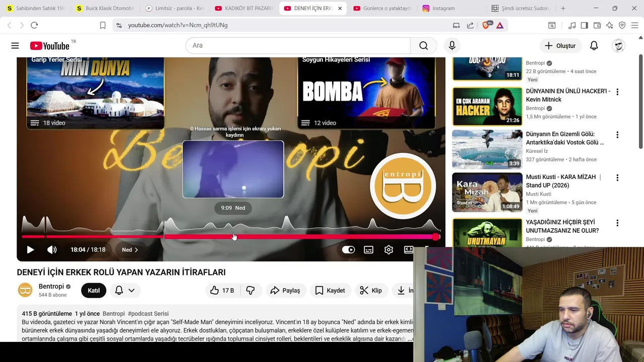Install app icon in address bar

456,25
